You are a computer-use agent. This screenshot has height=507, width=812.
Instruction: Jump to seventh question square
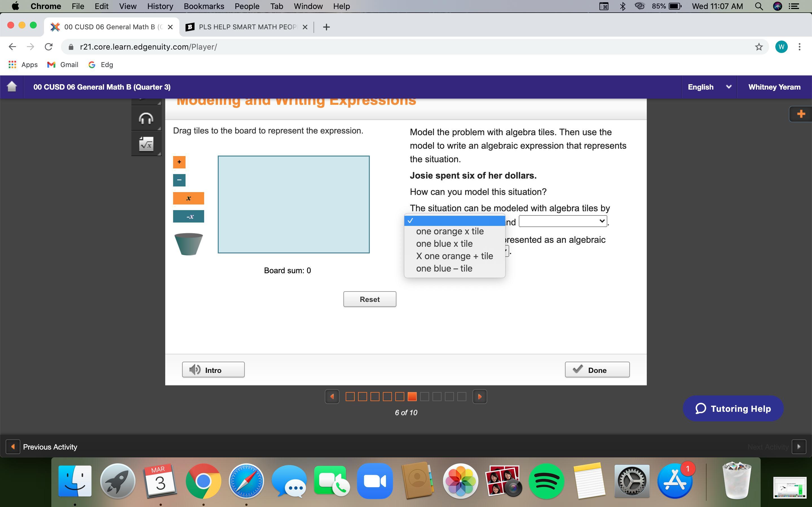tap(424, 397)
